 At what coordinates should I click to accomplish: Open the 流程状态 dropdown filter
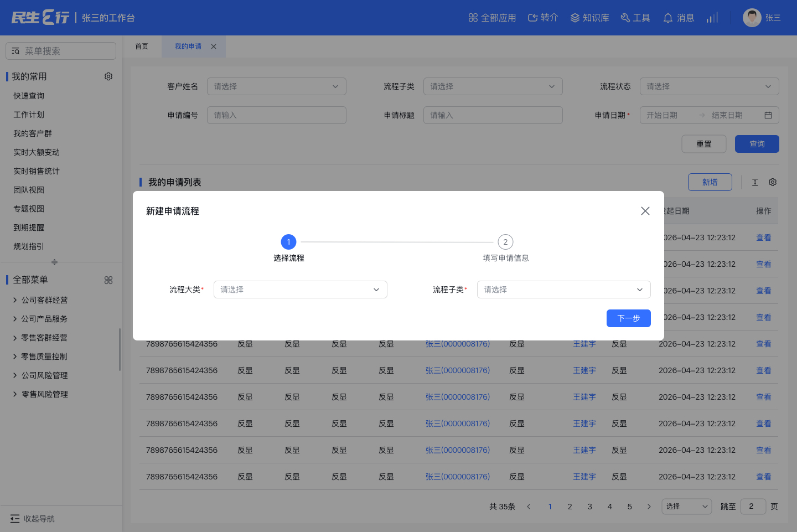710,86
